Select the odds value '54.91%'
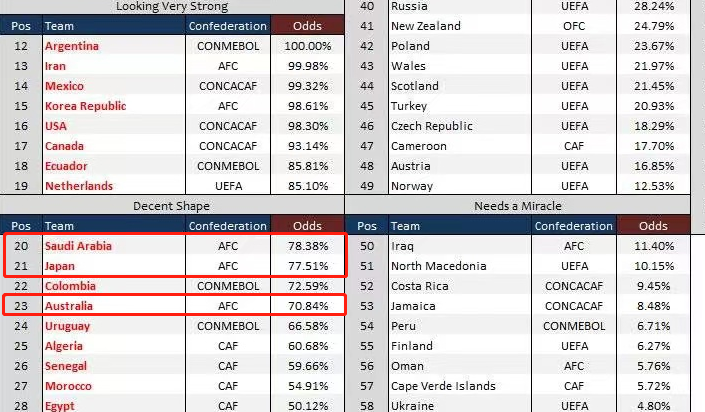 coord(308,386)
